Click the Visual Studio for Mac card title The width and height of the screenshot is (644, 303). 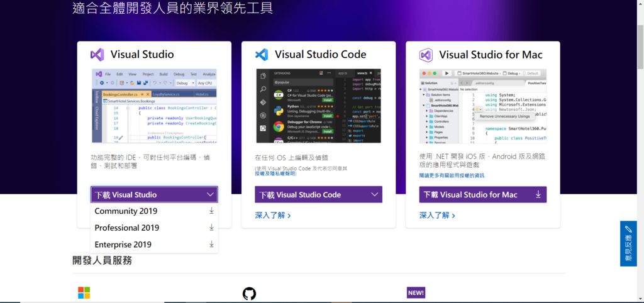coord(491,55)
